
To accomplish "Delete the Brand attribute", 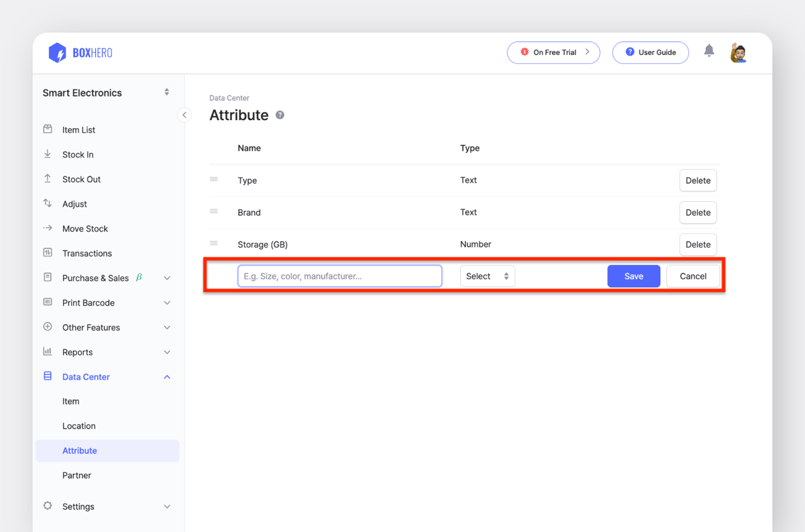I will [x=698, y=213].
